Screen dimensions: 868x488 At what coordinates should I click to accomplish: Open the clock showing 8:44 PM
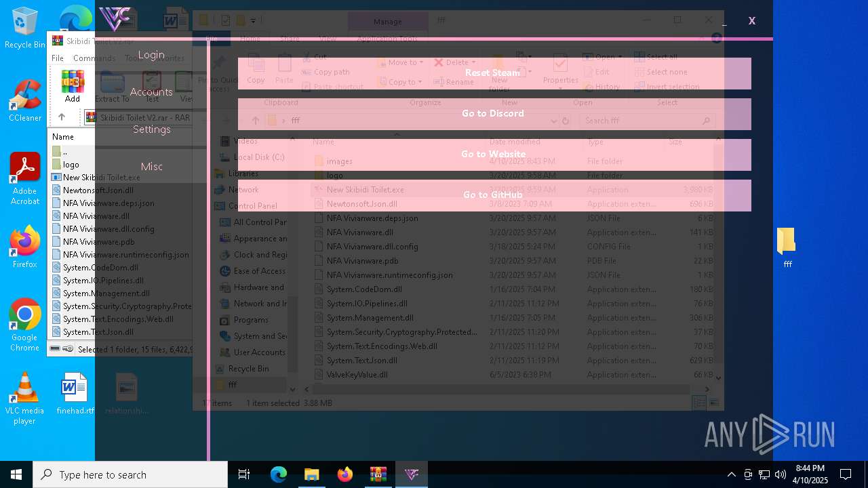pos(811,474)
